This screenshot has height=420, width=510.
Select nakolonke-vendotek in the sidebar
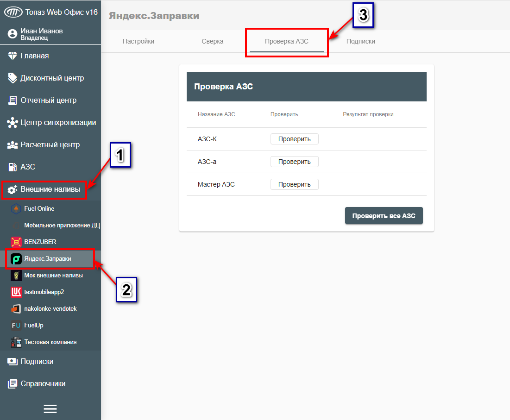pos(50,309)
